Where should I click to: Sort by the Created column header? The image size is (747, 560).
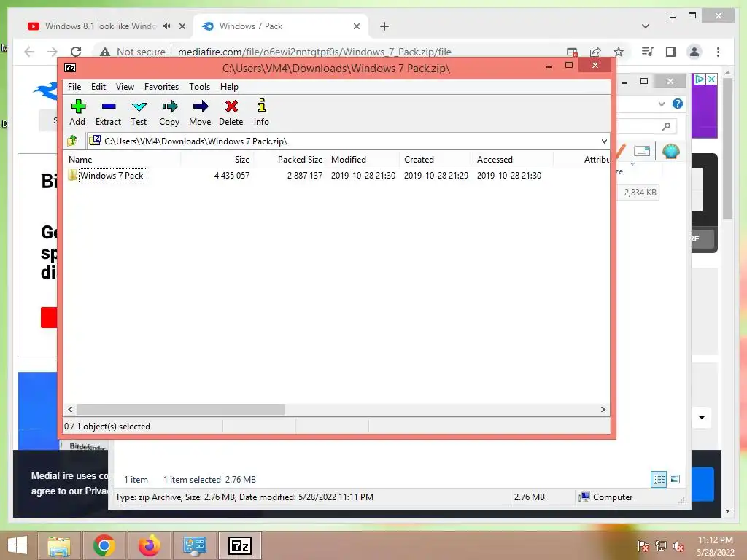point(436,160)
